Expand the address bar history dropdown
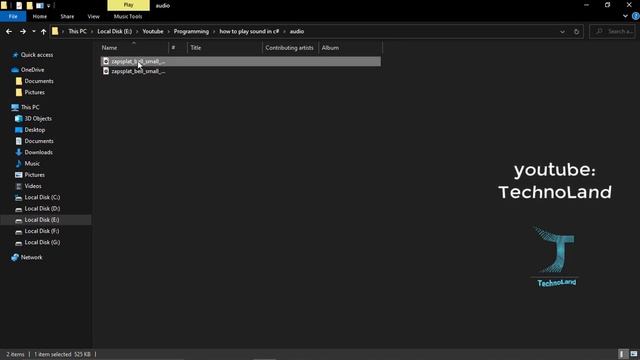Screen dimensions: 640x360 click(x=562, y=31)
